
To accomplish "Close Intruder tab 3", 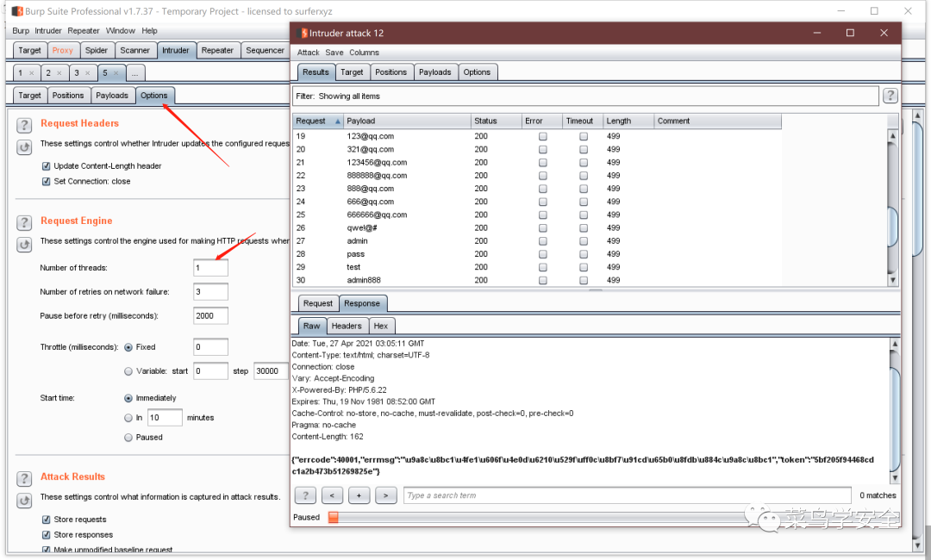I will click(x=87, y=73).
